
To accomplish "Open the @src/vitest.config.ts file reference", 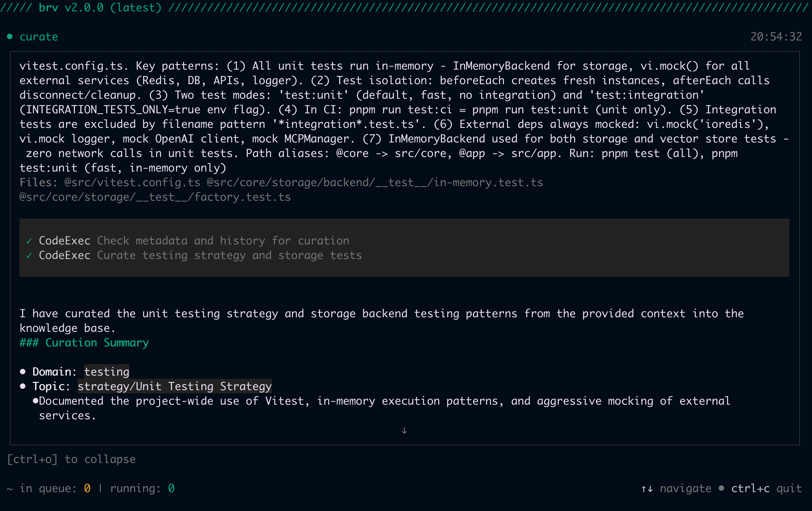I will coord(132,183).
